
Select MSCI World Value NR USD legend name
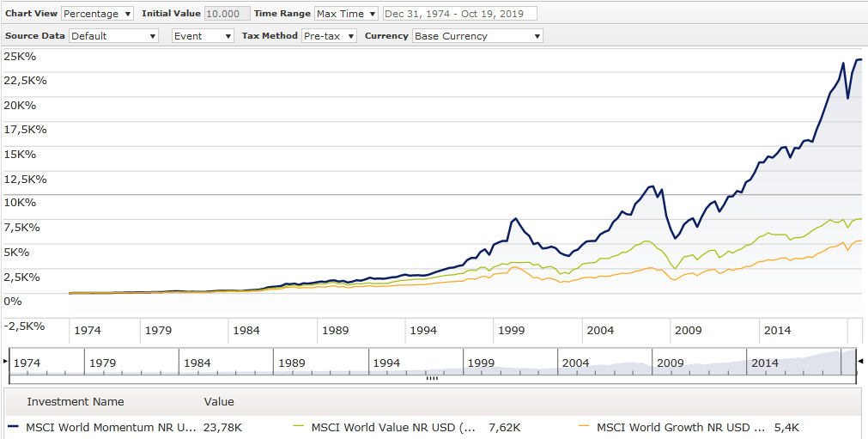click(x=393, y=427)
